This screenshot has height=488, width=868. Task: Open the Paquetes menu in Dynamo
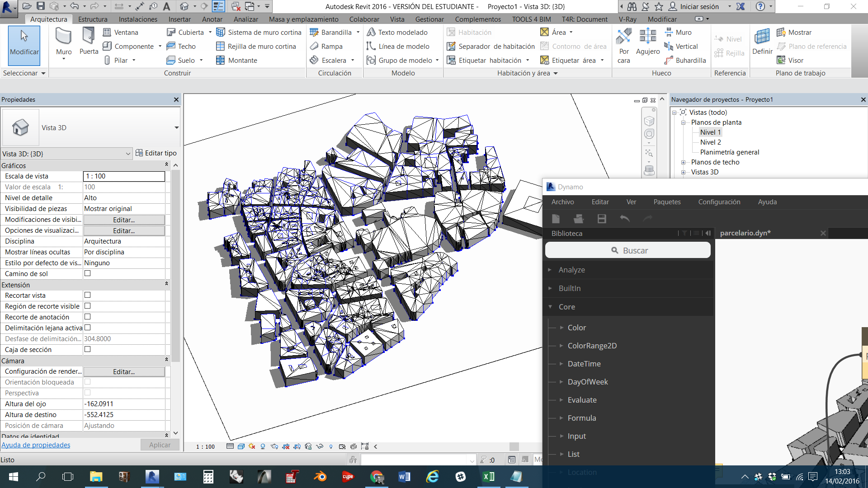coord(667,202)
